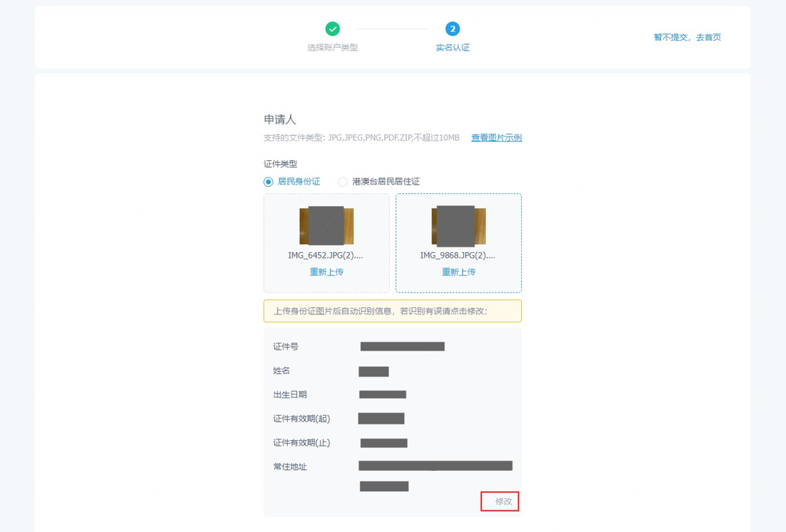The width and height of the screenshot is (786, 532).
Task: Click the 证件号 value field
Action: [x=402, y=347]
